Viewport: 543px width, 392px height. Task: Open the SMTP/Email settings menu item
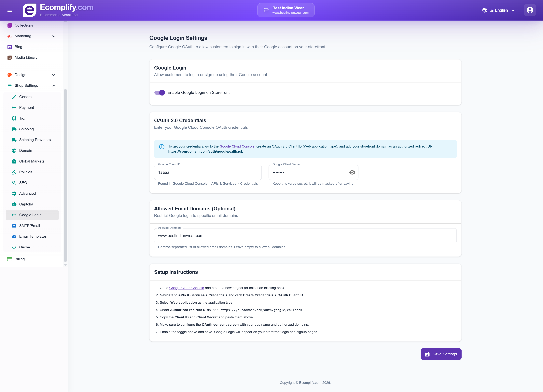click(29, 226)
